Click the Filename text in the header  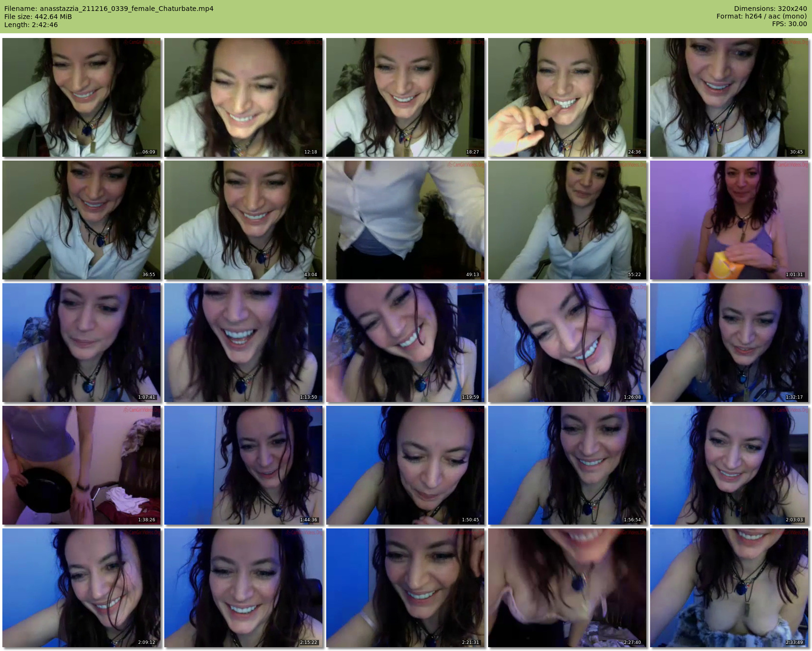(x=109, y=9)
